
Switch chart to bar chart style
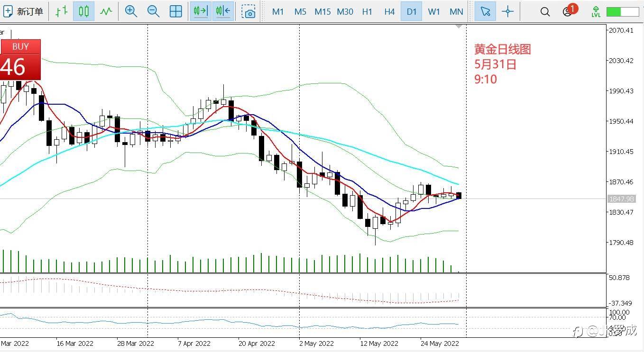[x=61, y=11]
